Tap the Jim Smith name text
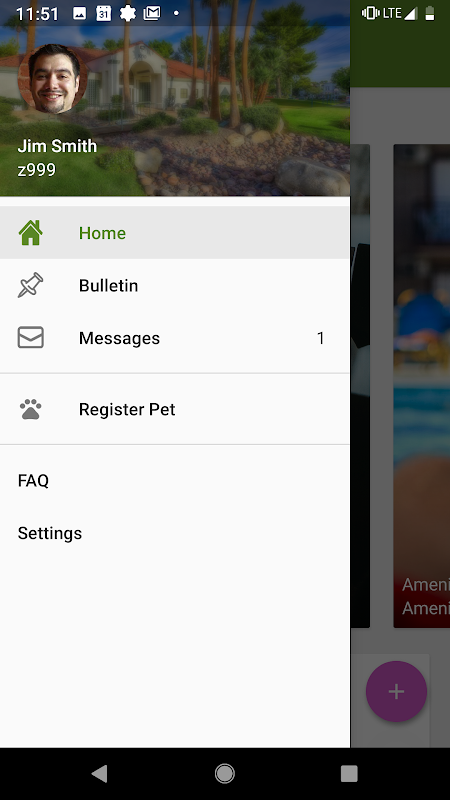This screenshot has width=450, height=800. click(x=57, y=146)
